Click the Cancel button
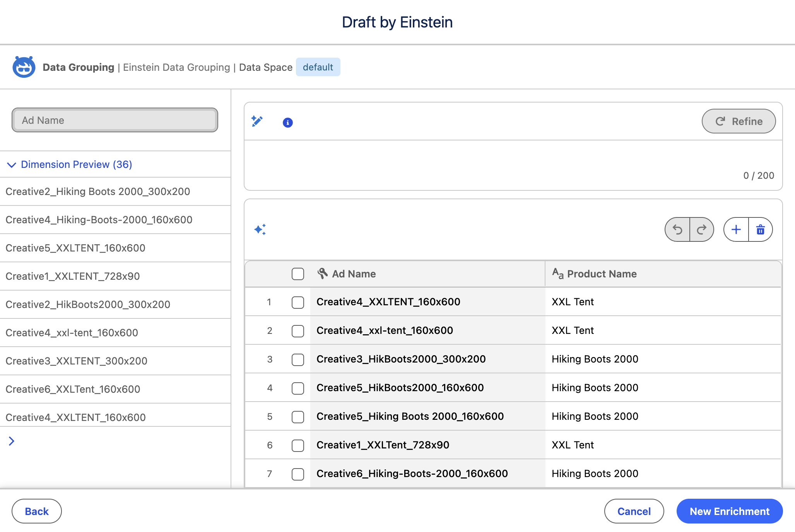 (634, 511)
